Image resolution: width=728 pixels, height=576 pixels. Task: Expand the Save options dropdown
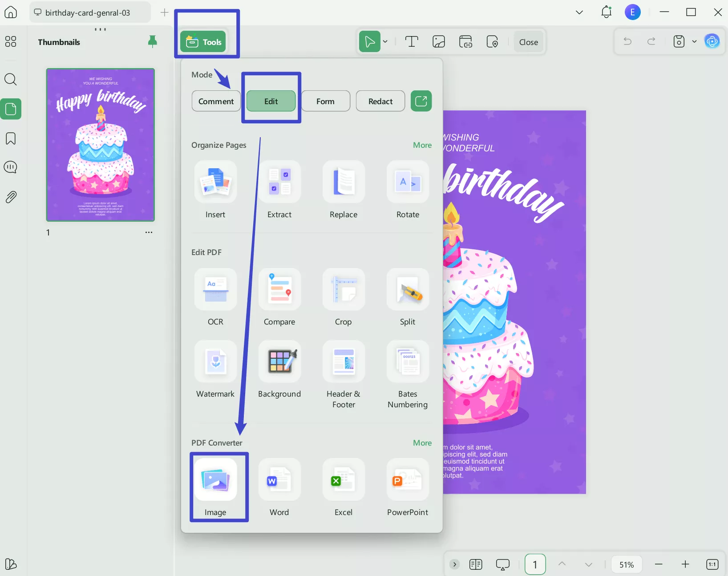[x=694, y=41]
